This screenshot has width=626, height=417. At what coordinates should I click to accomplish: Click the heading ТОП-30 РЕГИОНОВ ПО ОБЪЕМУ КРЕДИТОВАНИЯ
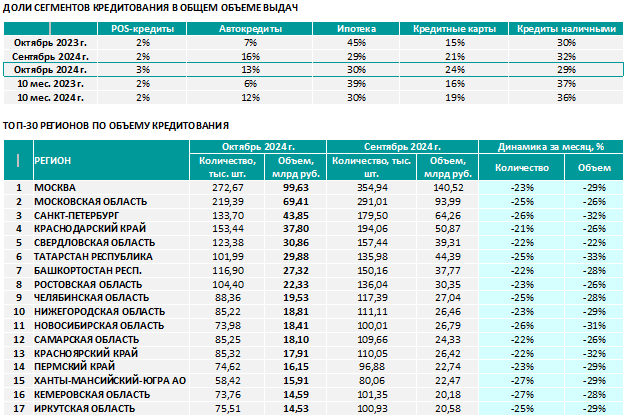pos(116,125)
